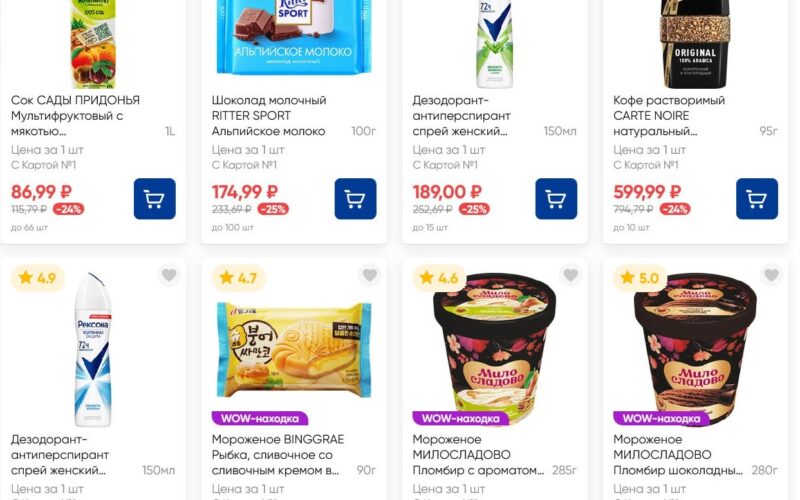Screen dimensions: 800x500
Task: Add 189,00 ₽ deodorant spray to cart
Action: tap(556, 198)
